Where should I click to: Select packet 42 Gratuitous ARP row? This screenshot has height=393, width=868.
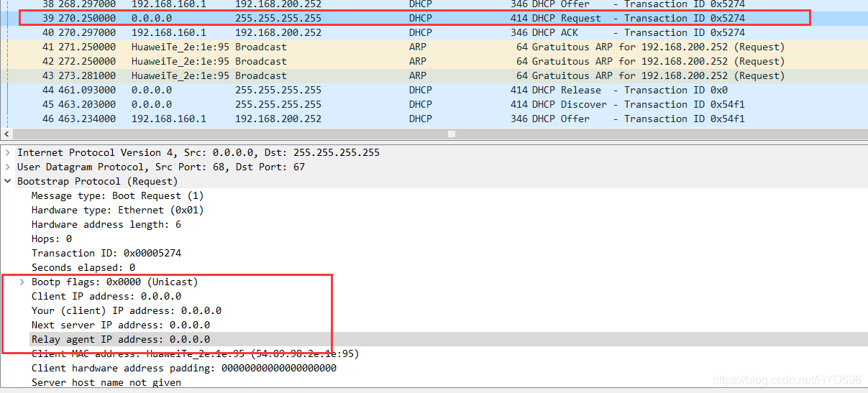click(434, 61)
